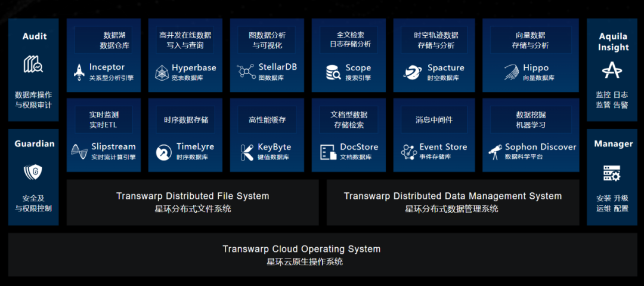This screenshot has height=286, width=644.
Task: Select the TimeLyre product name
Action: coord(195,147)
